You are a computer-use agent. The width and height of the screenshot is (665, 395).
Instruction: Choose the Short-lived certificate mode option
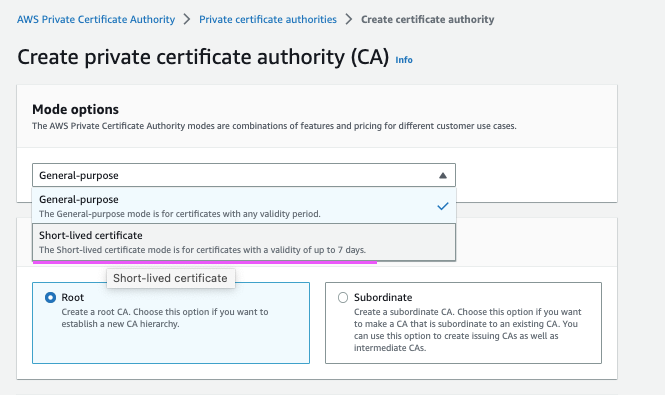(x=244, y=242)
